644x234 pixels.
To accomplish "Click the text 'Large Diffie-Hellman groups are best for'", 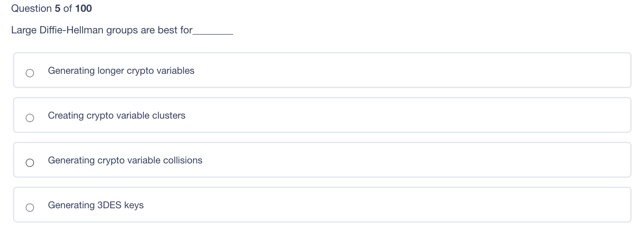I will (x=102, y=30).
